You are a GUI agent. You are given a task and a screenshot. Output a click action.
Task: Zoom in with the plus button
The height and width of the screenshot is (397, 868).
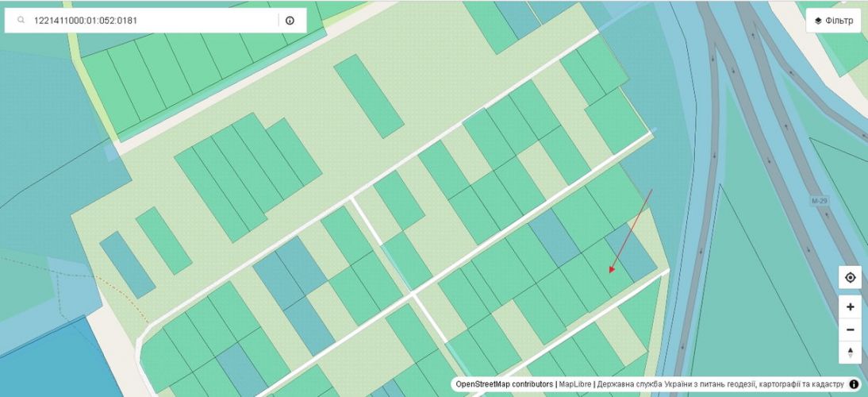tap(850, 307)
